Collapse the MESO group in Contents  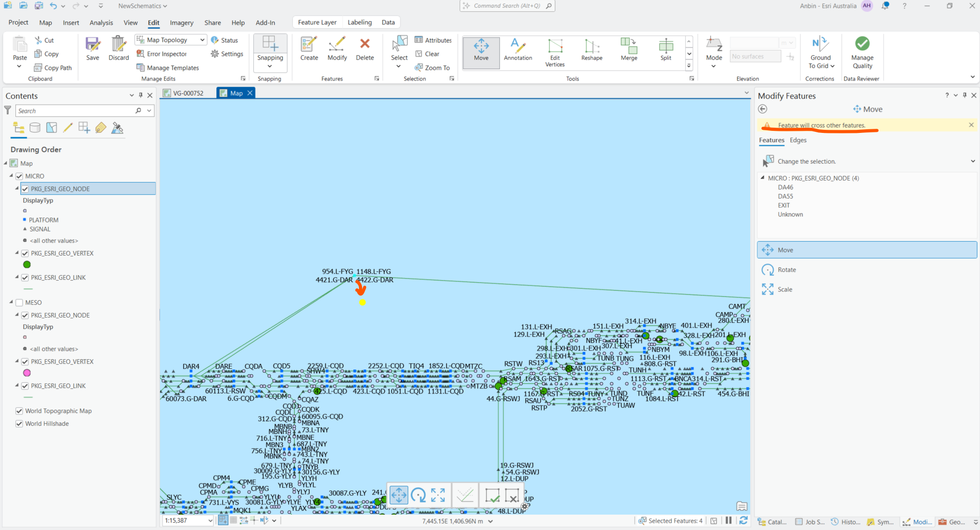[x=11, y=302]
